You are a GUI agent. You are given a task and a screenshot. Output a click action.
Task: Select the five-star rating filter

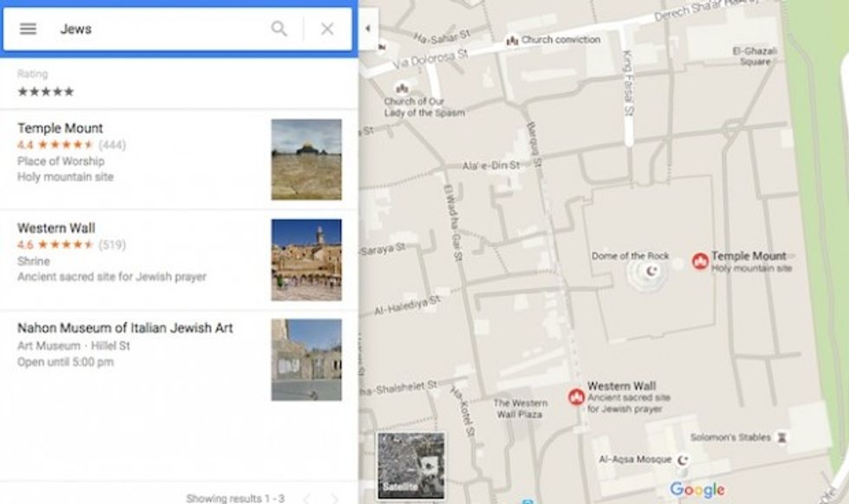46,91
